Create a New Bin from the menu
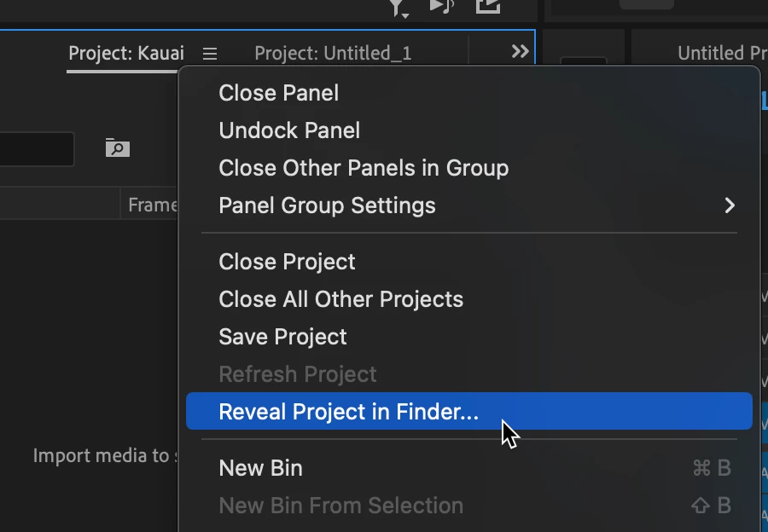This screenshot has width=768, height=532. click(x=260, y=468)
